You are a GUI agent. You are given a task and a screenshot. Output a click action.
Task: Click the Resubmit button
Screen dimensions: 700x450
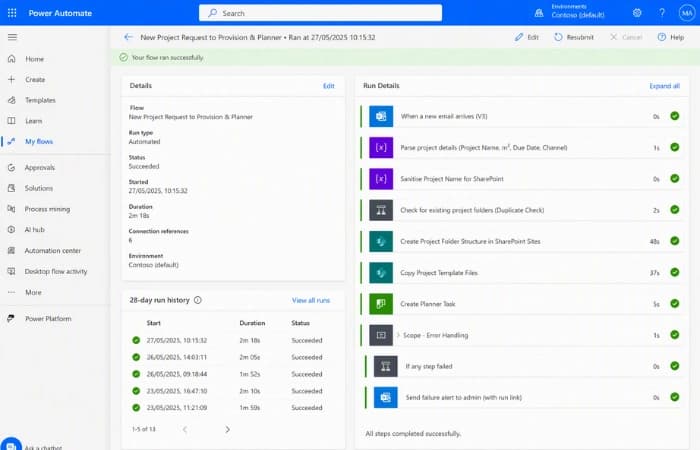(x=574, y=37)
